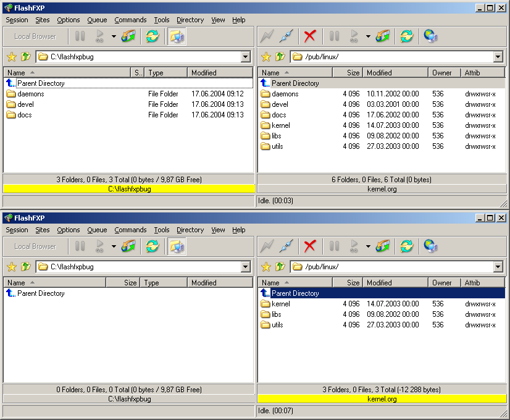
Task: Click star bookmark icon beside upper /pub/linux/ path
Action: click(x=266, y=57)
